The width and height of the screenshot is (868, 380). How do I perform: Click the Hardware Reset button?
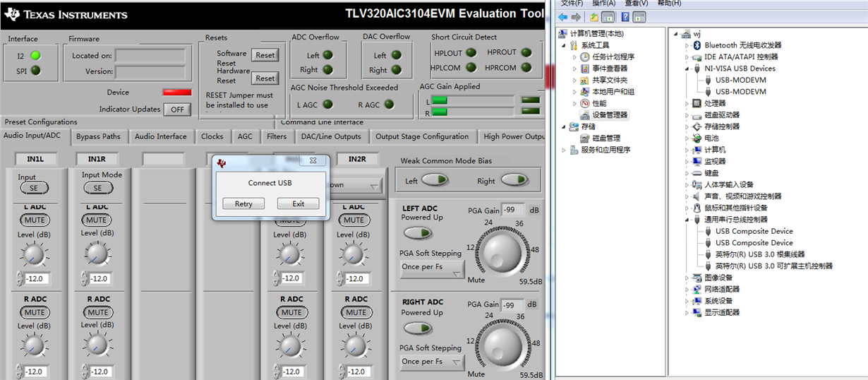[x=265, y=78]
